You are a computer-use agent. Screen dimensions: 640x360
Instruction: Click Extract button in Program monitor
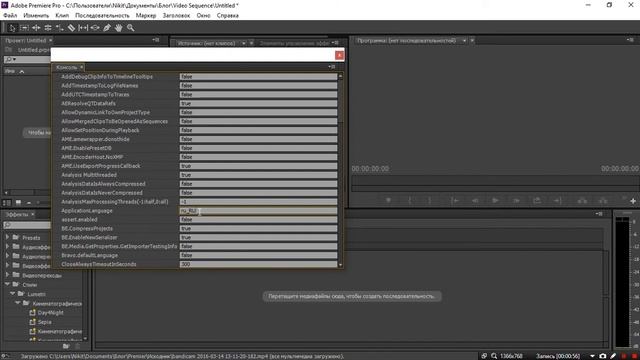pos(603,200)
